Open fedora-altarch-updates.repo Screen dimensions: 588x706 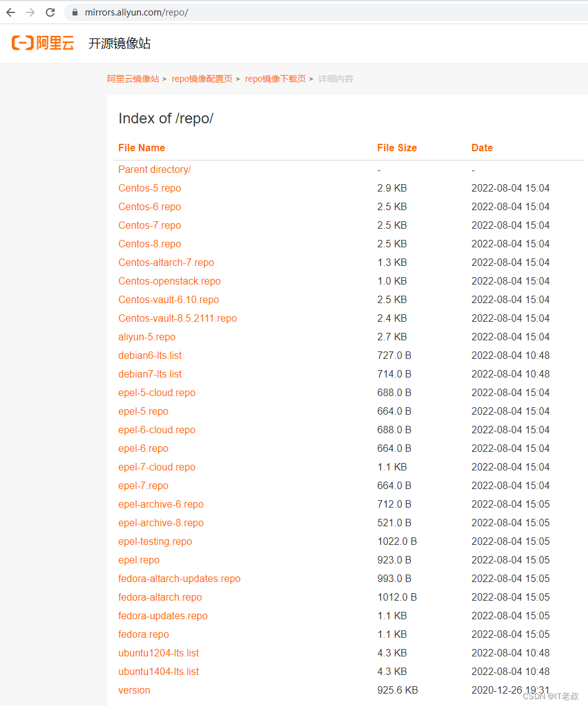(179, 578)
